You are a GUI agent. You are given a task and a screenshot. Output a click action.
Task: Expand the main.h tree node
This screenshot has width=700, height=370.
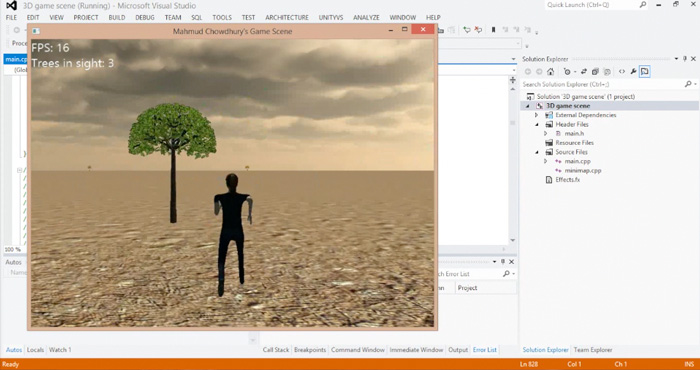[x=546, y=133]
